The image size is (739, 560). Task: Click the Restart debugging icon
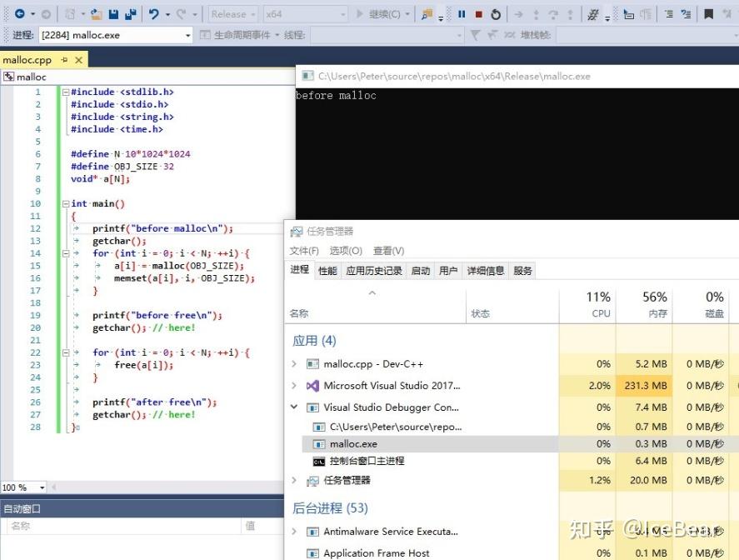click(x=496, y=14)
